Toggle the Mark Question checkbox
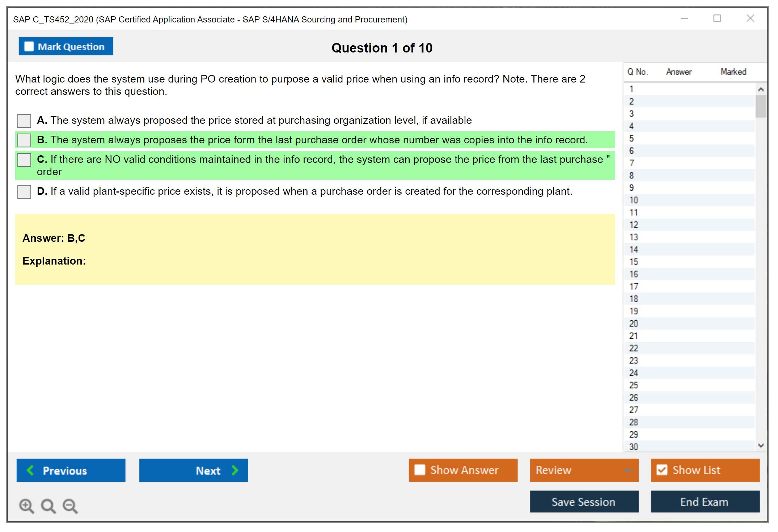This screenshot has height=532, width=778. (29, 46)
